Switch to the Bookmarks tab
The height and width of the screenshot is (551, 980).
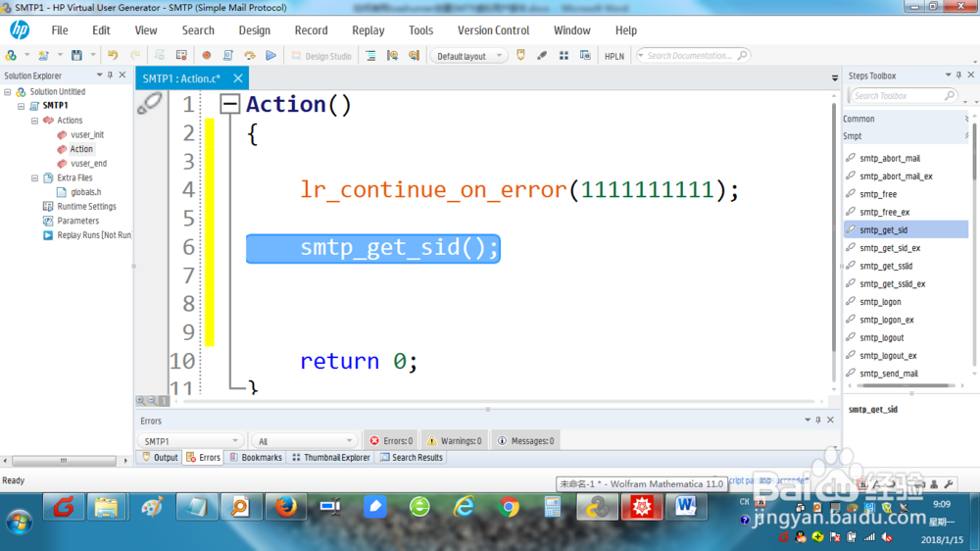click(x=256, y=457)
